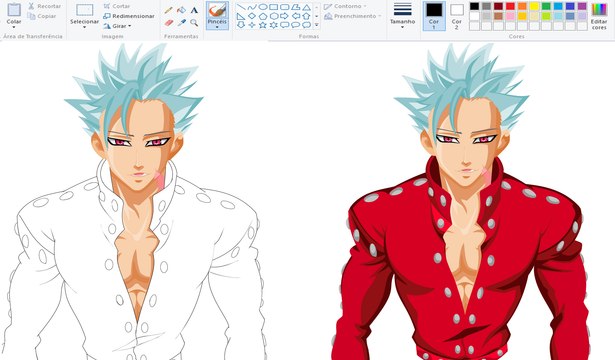The image size is (615, 360).
Task: Choose the Rounded rectangular callout shape
Action: coord(285,25)
